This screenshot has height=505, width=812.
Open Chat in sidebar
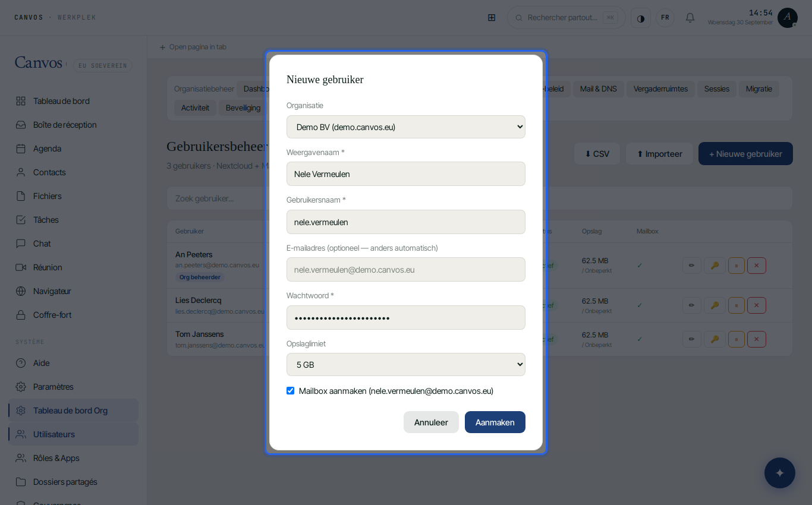(73, 244)
